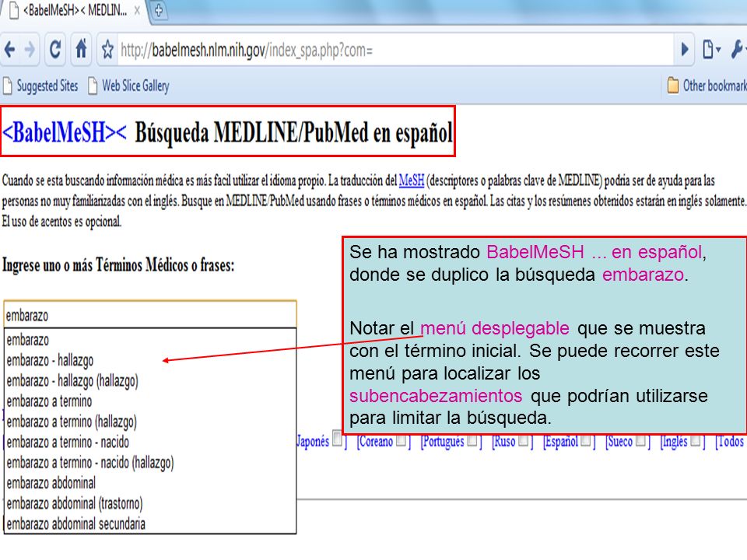Open the Web Slice Gallery bookmark
This screenshot has width=747, height=560.
point(128,86)
